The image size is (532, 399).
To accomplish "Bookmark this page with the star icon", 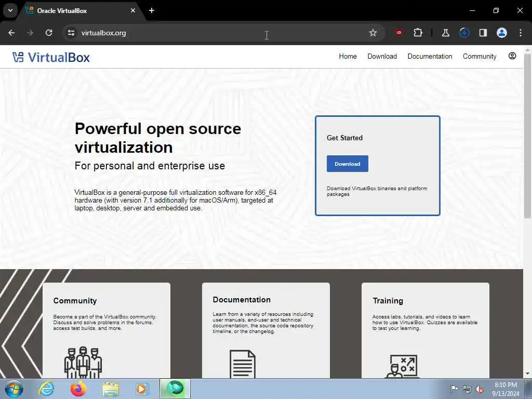I will pyautogui.click(x=373, y=33).
